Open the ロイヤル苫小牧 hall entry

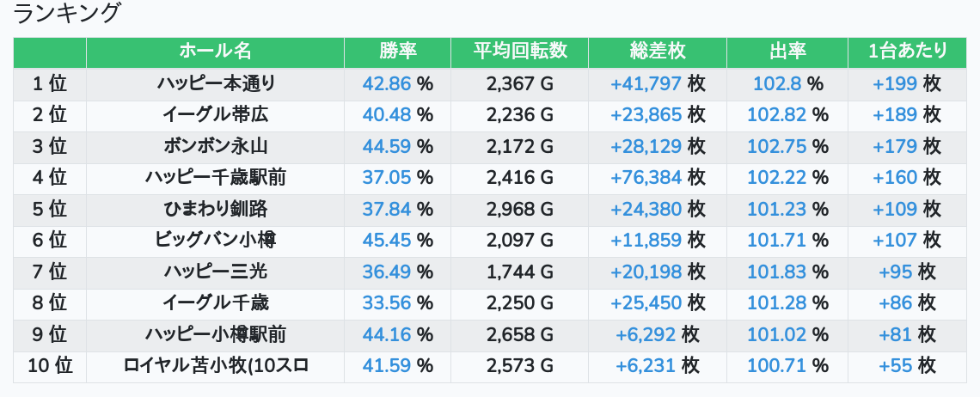pos(216,366)
